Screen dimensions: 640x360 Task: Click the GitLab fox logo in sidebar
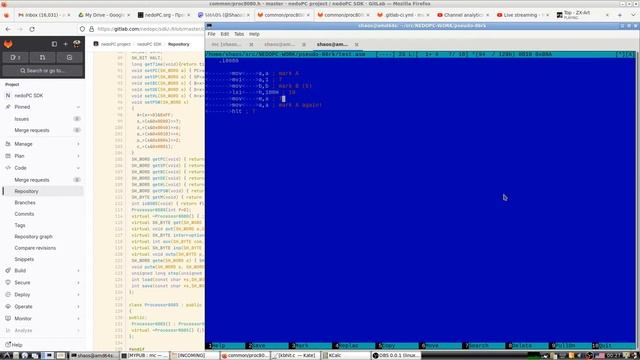[x=8, y=44]
